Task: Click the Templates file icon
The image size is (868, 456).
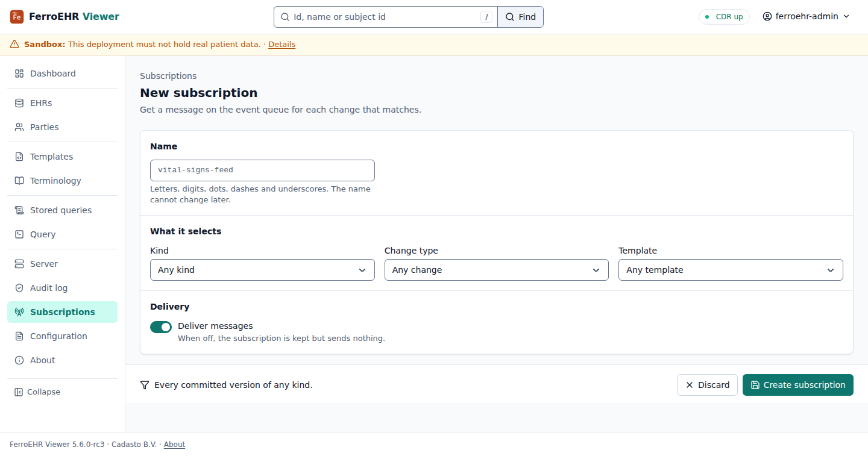Action: tap(19, 157)
